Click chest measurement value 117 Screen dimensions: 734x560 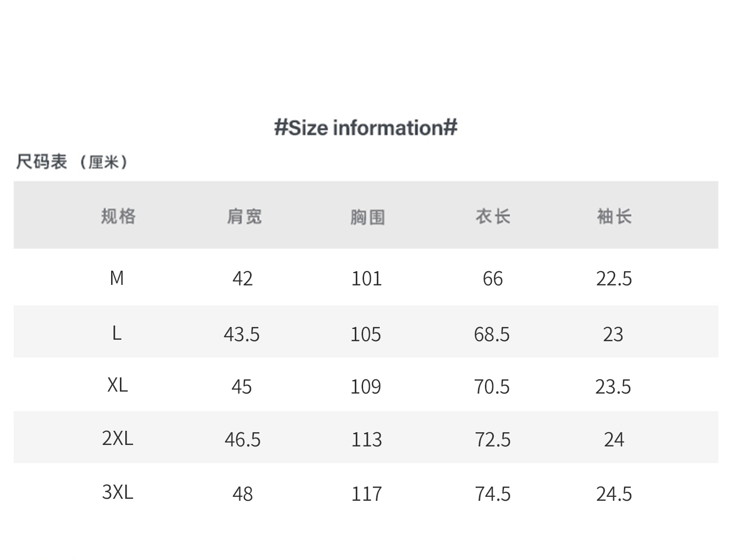click(367, 494)
